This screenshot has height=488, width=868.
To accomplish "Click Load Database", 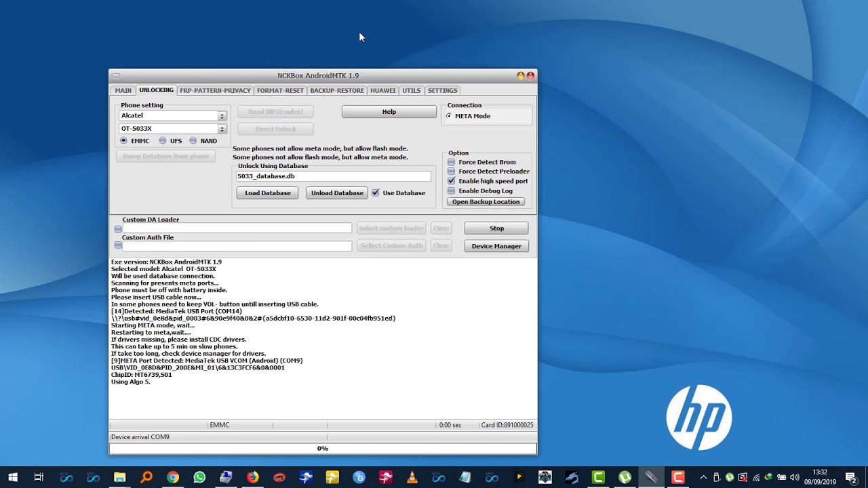I will click(x=268, y=193).
